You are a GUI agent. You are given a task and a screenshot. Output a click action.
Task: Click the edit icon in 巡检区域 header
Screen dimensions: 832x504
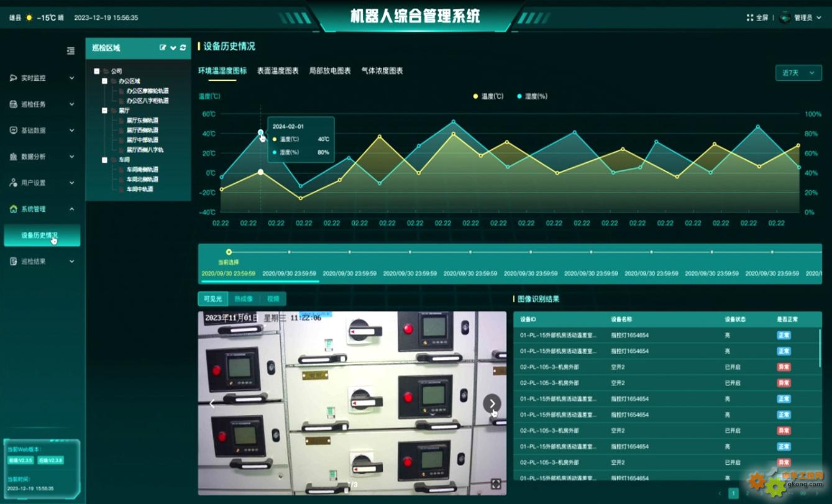click(163, 47)
